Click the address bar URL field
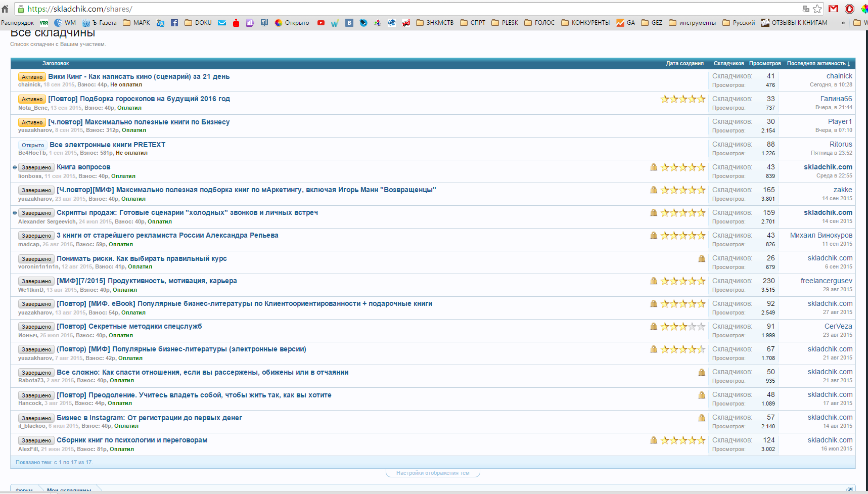Viewport: 868px width, 494px height. tap(404, 9)
